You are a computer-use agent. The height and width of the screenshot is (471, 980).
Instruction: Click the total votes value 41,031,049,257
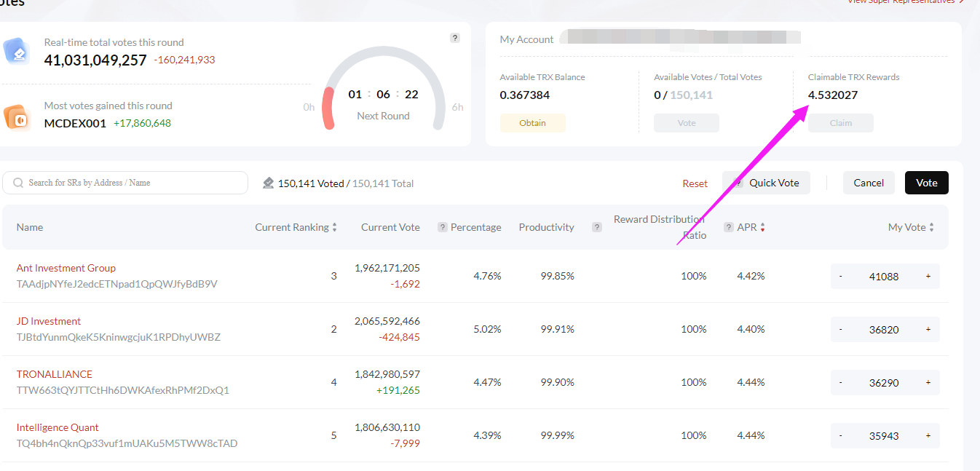click(x=95, y=60)
